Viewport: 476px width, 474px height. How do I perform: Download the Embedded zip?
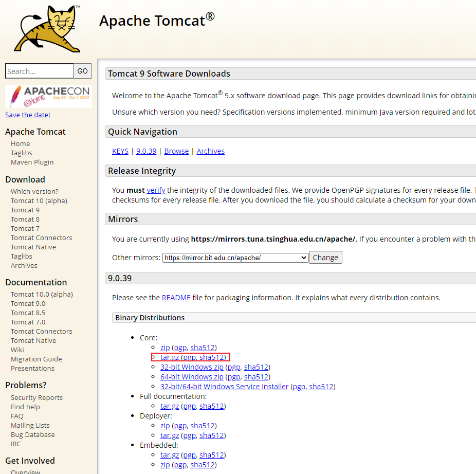coord(165,465)
